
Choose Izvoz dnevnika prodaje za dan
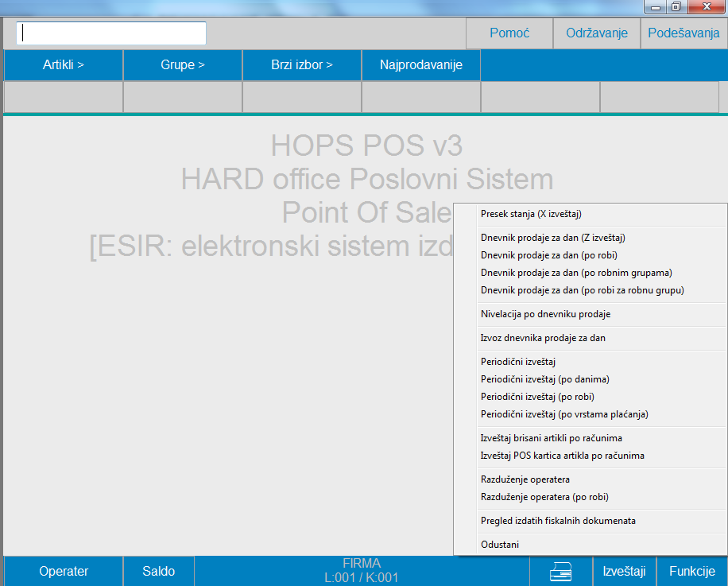[543, 338]
